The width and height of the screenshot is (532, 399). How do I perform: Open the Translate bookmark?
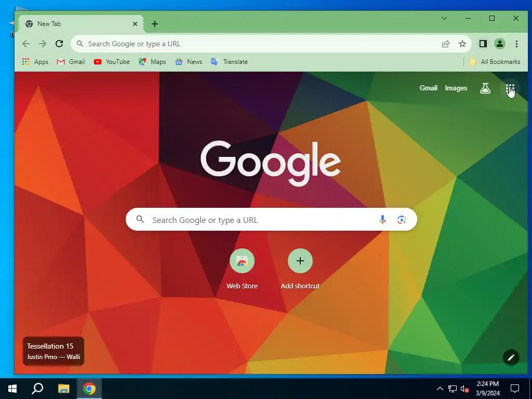tap(229, 62)
